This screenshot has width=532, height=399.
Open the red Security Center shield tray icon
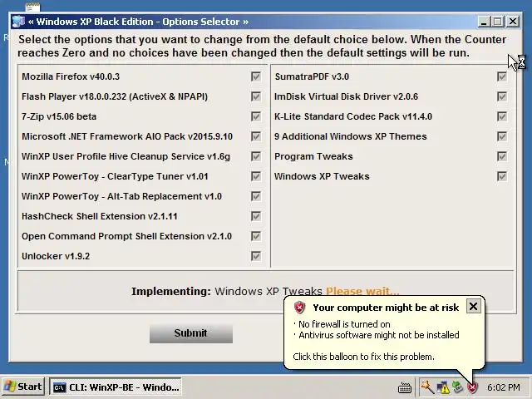point(472,387)
